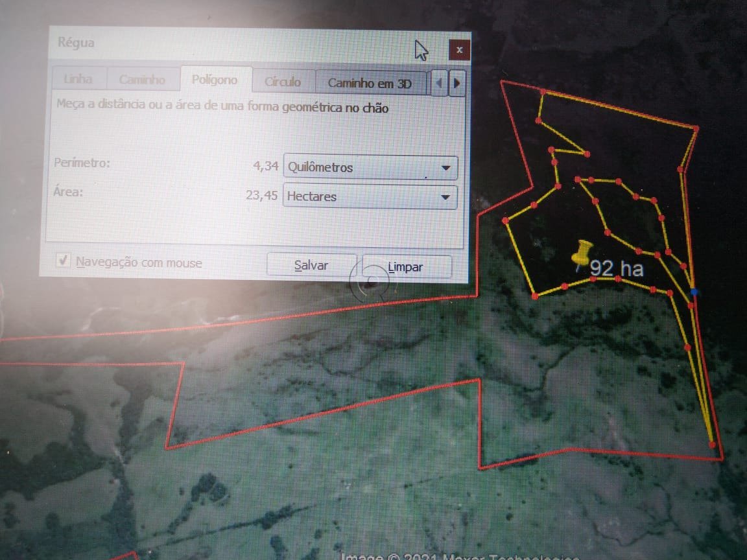Image resolution: width=747 pixels, height=560 pixels.
Task: Click the perimeter value 4,34
Action: [x=266, y=167]
